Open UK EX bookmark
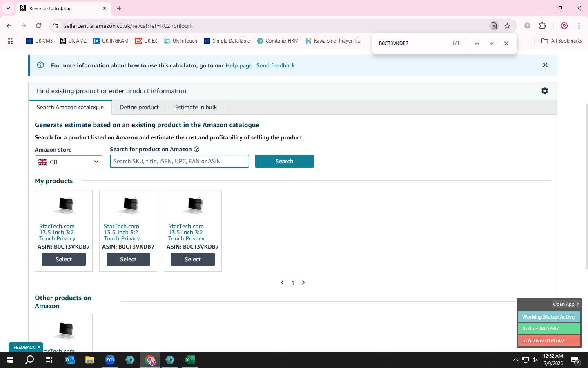 tap(146, 41)
